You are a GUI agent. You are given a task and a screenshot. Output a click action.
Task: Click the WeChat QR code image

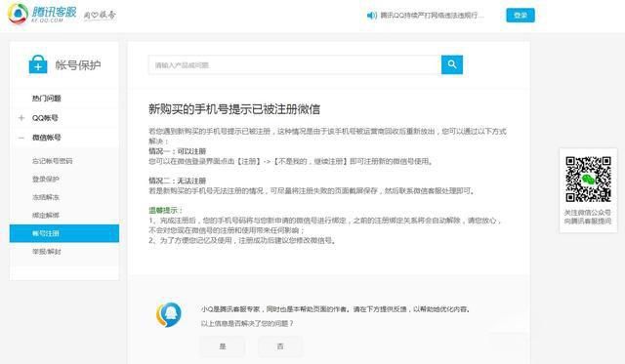[588, 180]
